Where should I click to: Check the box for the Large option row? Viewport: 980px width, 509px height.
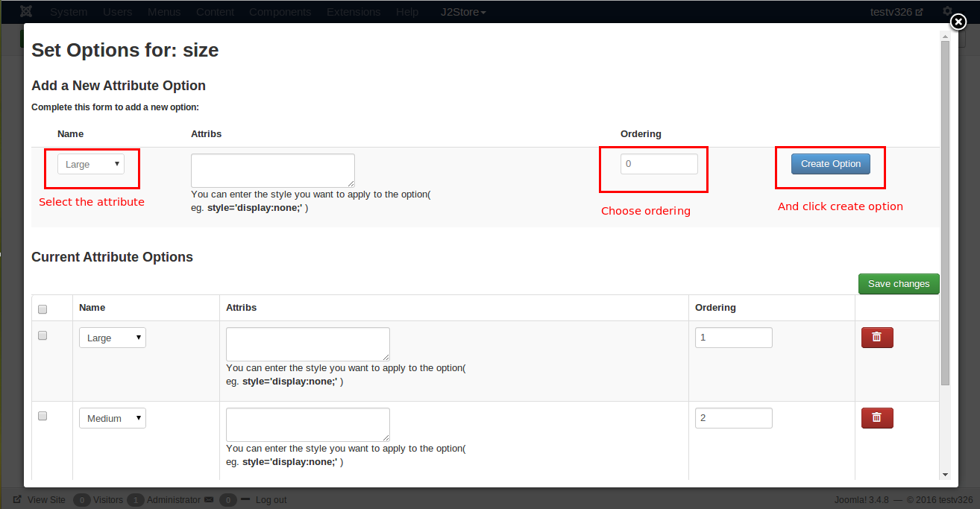click(x=43, y=336)
